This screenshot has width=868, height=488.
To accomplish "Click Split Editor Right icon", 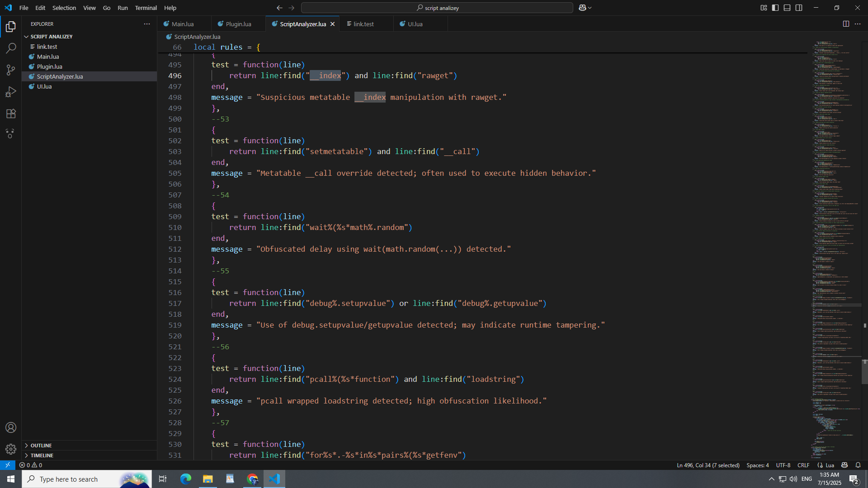I will coord(846,24).
